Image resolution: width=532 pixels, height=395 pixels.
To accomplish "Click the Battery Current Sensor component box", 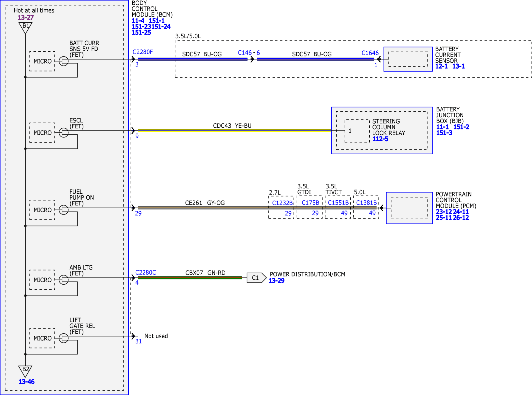I will (x=408, y=59).
